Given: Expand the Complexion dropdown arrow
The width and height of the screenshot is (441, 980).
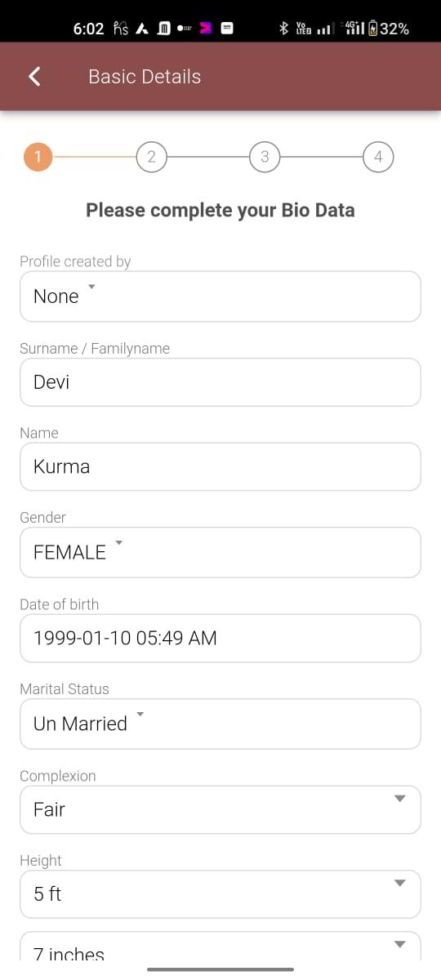Looking at the screenshot, I should pos(399,799).
